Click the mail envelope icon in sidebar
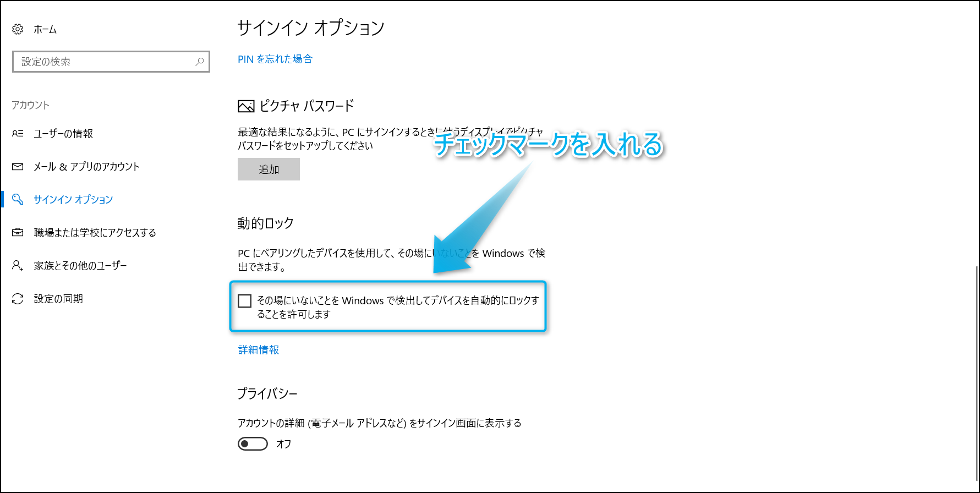Image resolution: width=980 pixels, height=493 pixels. (18, 167)
